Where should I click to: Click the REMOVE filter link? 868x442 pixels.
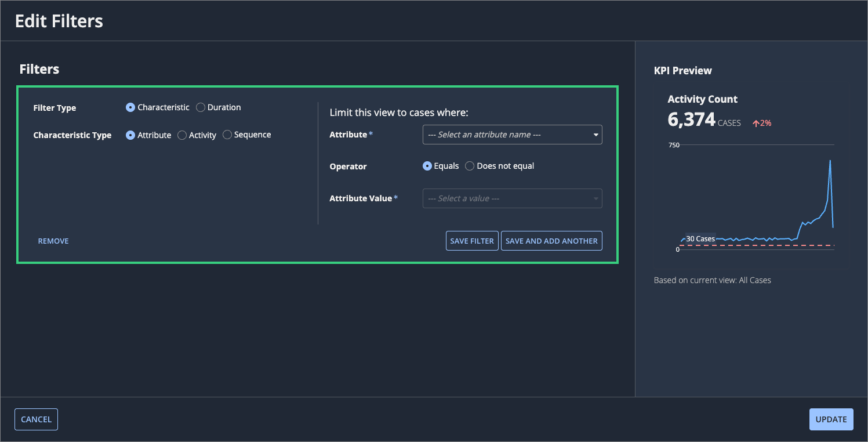(53, 241)
